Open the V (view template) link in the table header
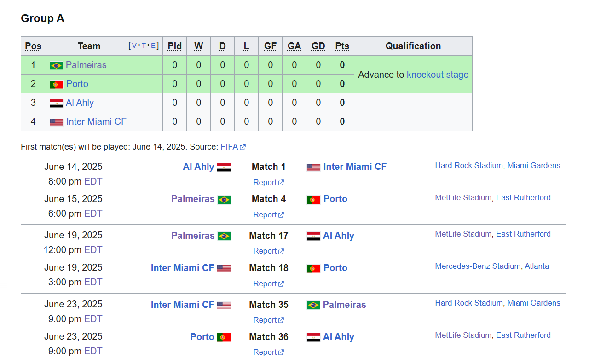 click(134, 46)
